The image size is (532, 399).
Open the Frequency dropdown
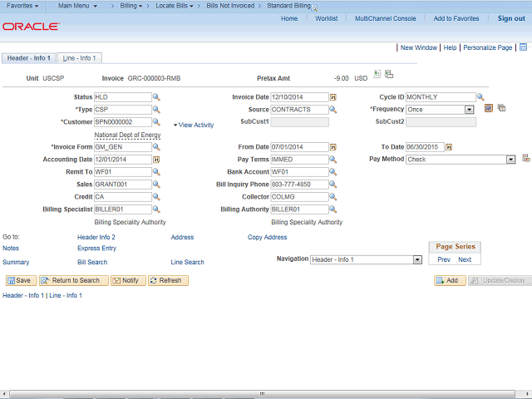point(469,110)
